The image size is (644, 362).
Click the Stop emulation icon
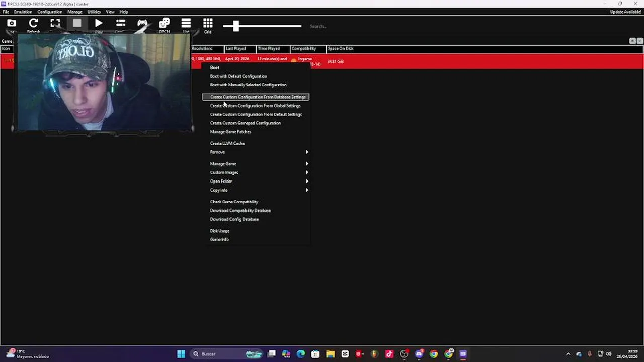point(77,23)
